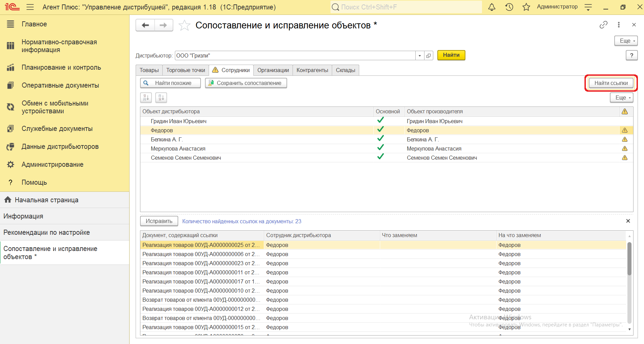Sort list descending icon button
Viewport: 644px width, 344px height.
click(x=161, y=98)
